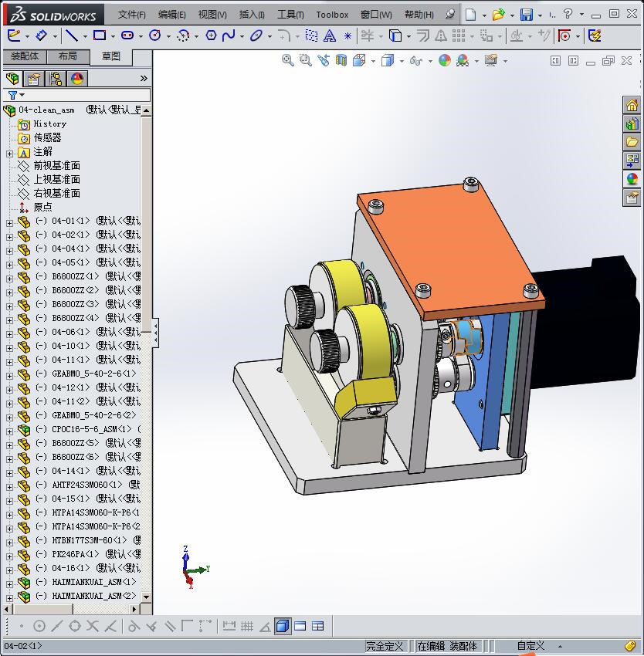644x656 pixels.
Task: Toggle the point snap filter in bottom bar
Action: click(22, 627)
